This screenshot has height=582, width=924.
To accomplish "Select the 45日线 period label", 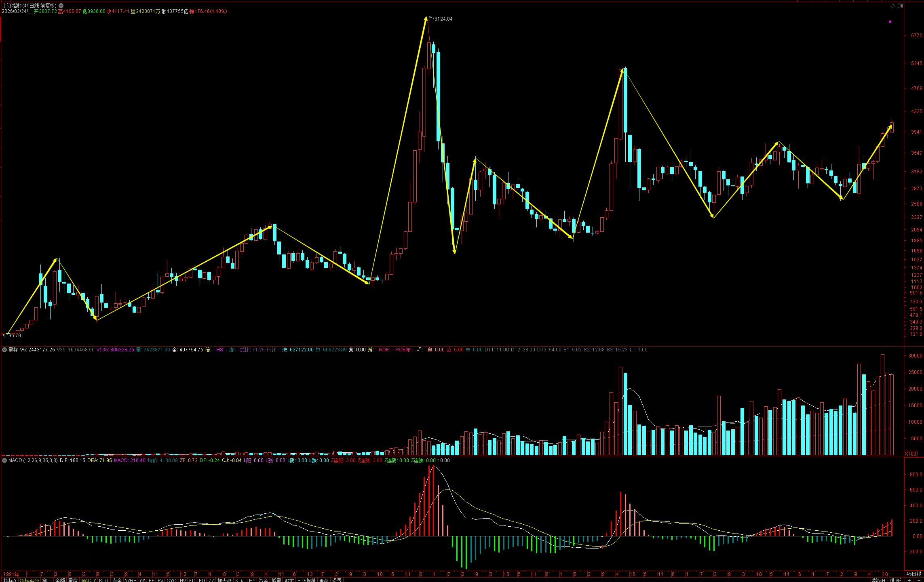I will click(x=913, y=574).
